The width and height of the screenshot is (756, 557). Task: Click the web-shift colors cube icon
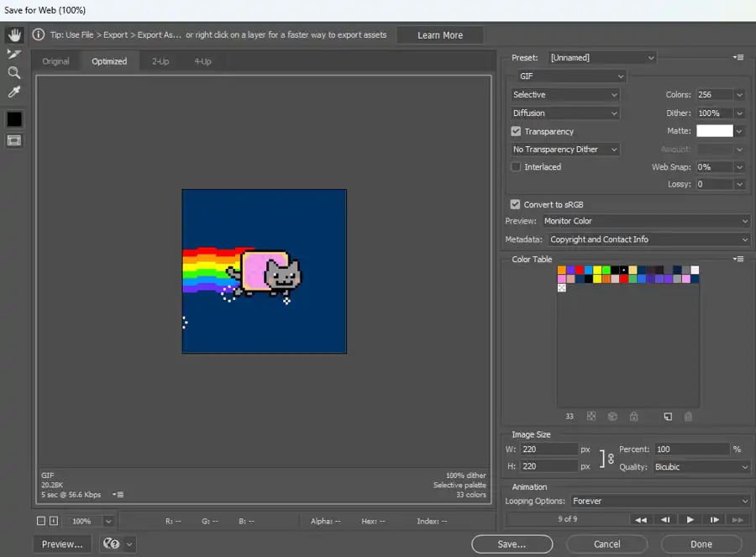[612, 416]
